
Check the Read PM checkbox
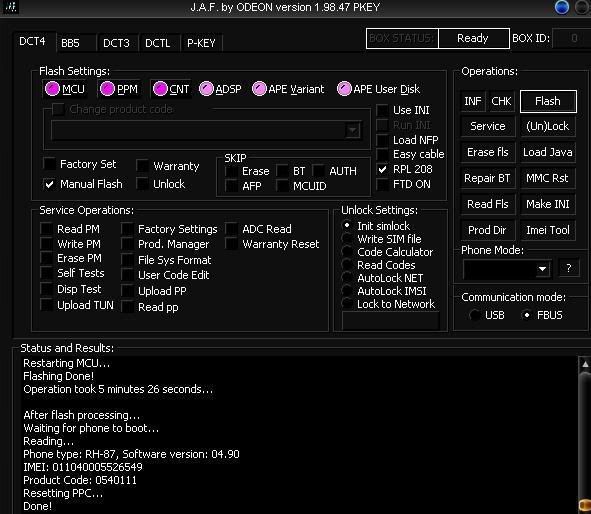[x=46, y=229]
